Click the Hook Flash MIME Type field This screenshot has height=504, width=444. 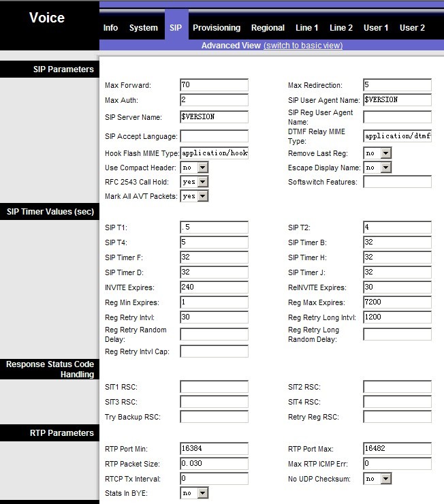(215, 153)
